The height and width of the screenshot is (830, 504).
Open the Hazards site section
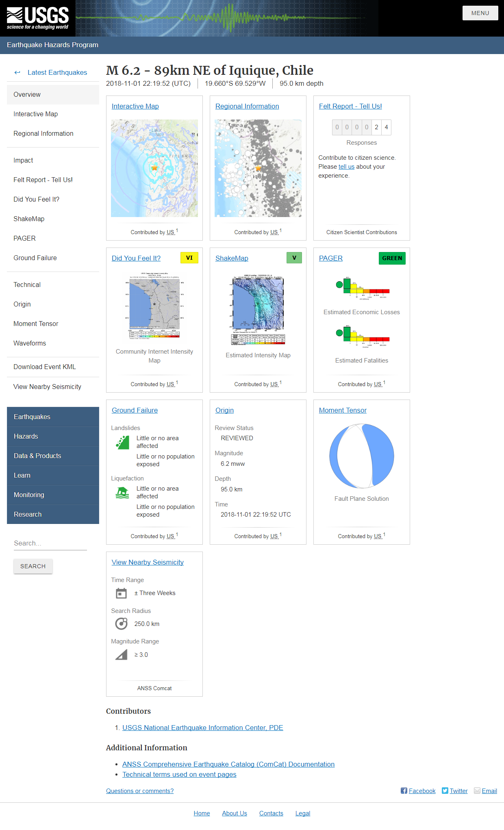coord(53,436)
